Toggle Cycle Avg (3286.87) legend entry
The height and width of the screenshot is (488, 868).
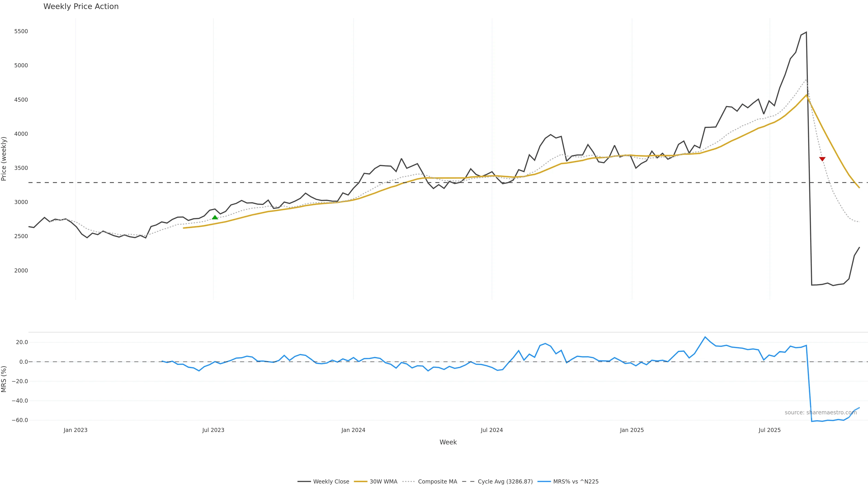[505, 482]
